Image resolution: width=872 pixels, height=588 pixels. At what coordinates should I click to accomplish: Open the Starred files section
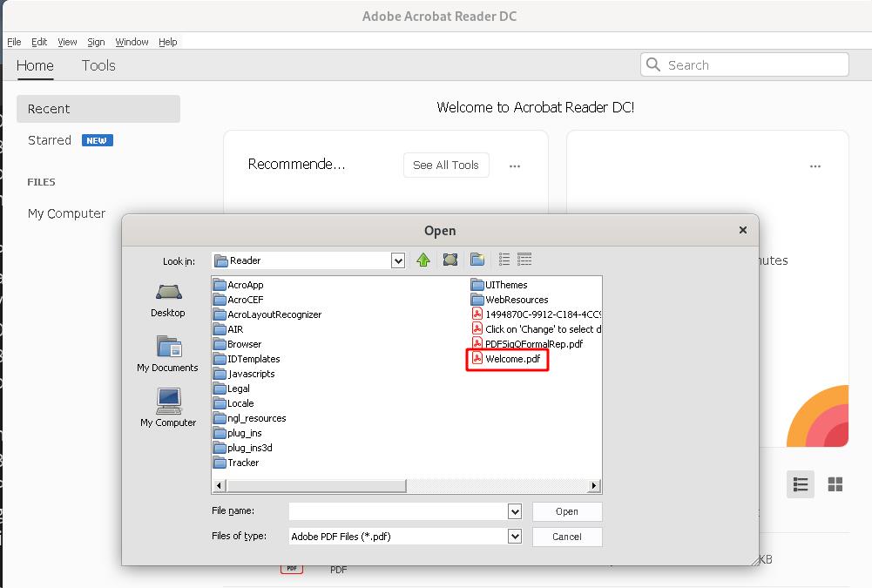click(70, 140)
